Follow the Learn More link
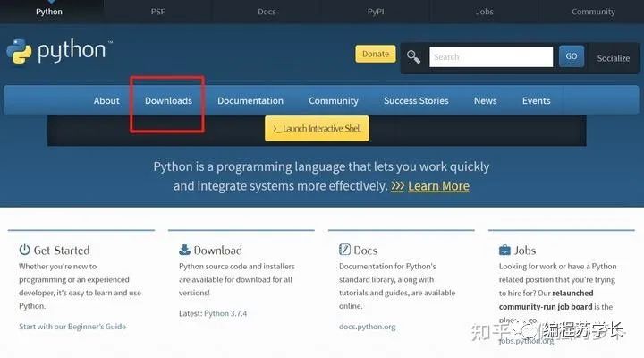 438,186
